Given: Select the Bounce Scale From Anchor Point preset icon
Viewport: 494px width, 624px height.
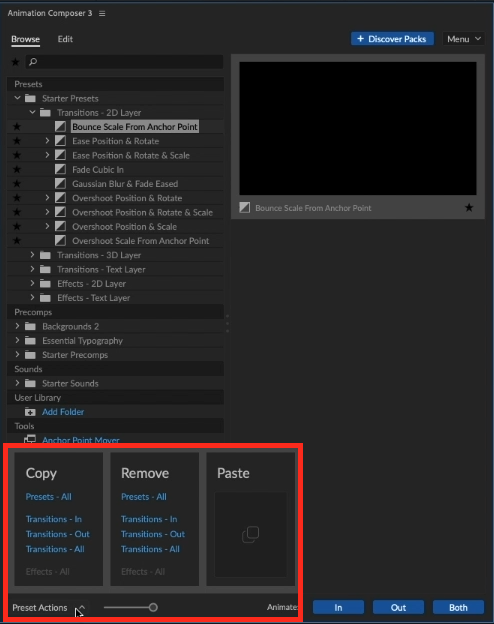Looking at the screenshot, I should (61, 127).
